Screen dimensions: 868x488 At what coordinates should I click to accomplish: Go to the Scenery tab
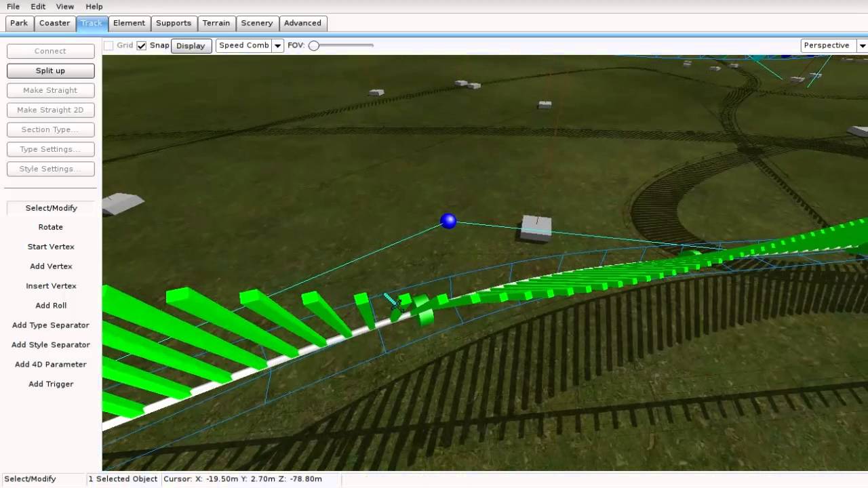coord(257,23)
